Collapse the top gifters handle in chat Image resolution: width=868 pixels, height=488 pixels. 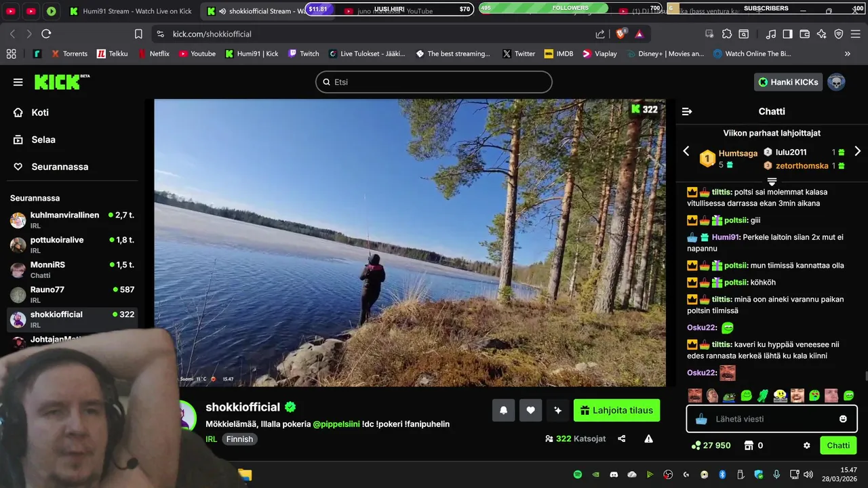click(x=772, y=181)
